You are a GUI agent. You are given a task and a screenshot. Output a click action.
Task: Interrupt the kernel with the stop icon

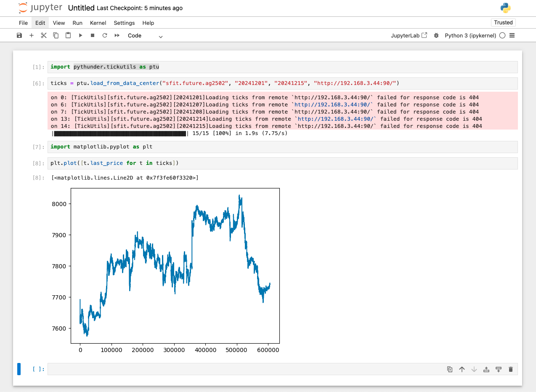tap(93, 36)
